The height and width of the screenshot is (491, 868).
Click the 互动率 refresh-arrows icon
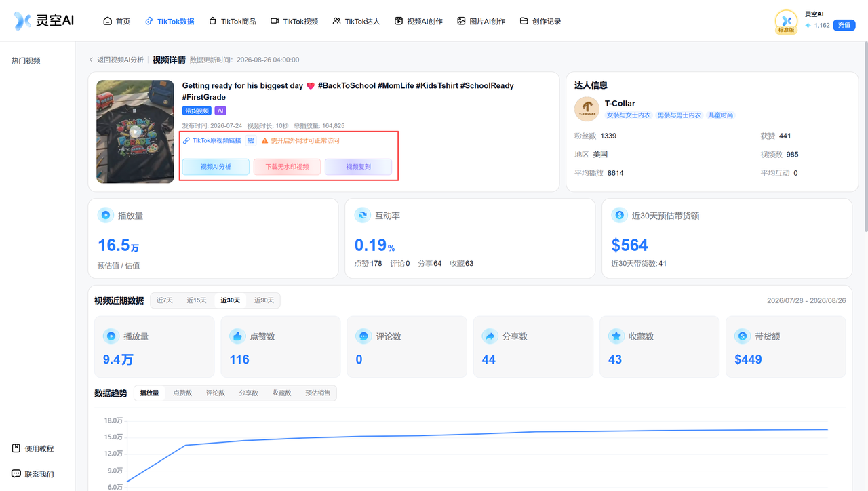[362, 216]
